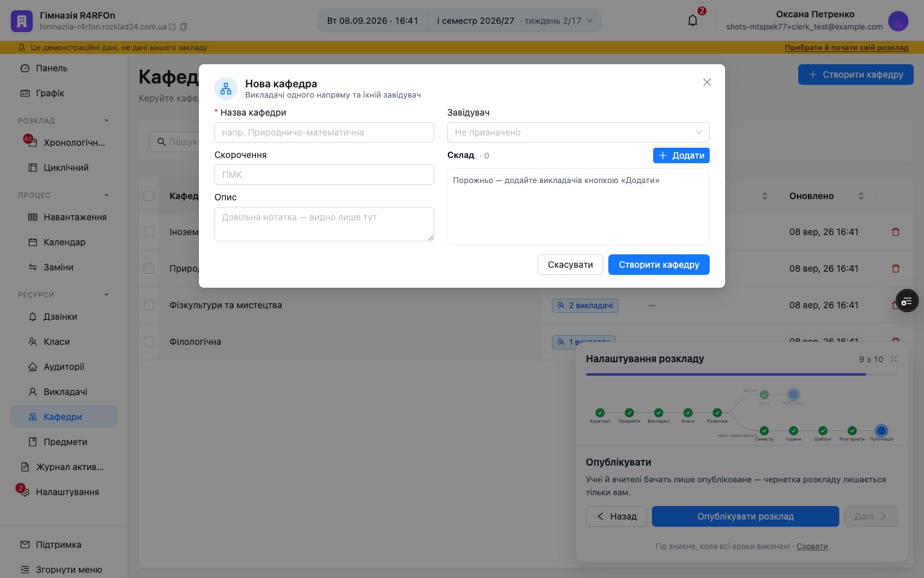The image size is (924, 578).
Task: Open the school site external link icon
Action: pyautogui.click(x=172, y=27)
